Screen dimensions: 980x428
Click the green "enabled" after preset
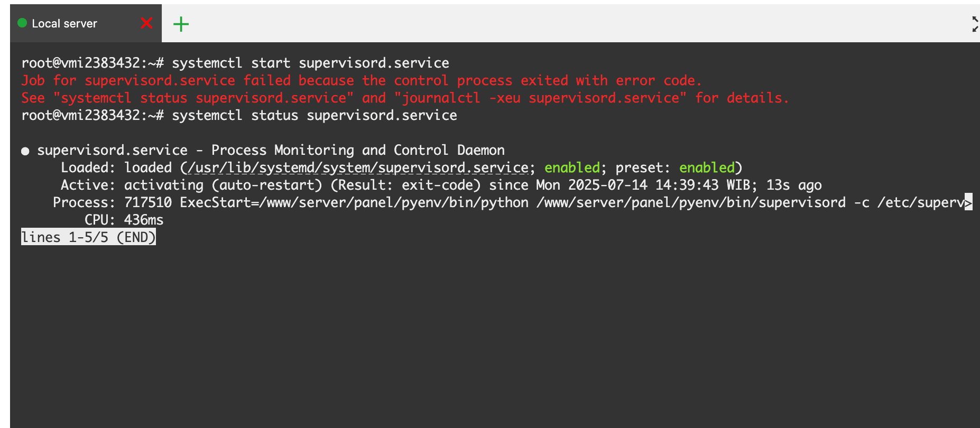tap(707, 168)
